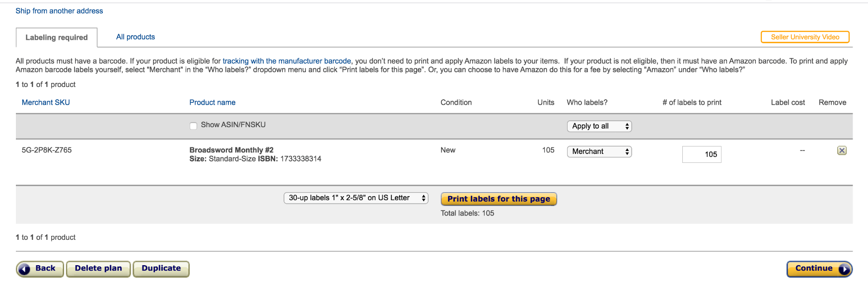This screenshot has height=290, width=868.
Task: Sort by Product name column header
Action: 212,102
